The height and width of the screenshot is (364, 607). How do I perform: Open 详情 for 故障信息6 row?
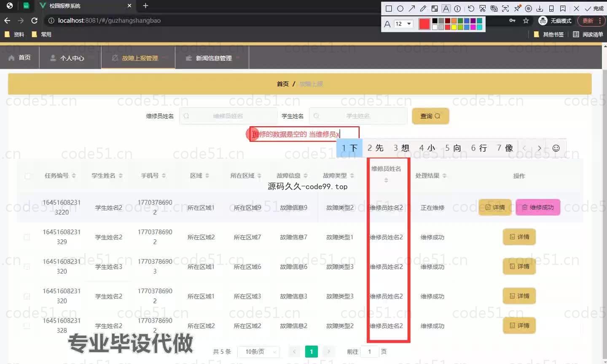pos(519,266)
